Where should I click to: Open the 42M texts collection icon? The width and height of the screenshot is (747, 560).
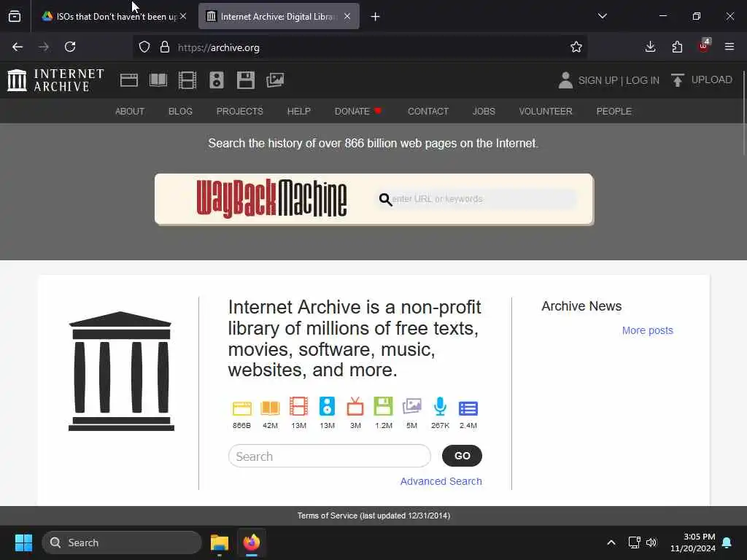click(270, 408)
